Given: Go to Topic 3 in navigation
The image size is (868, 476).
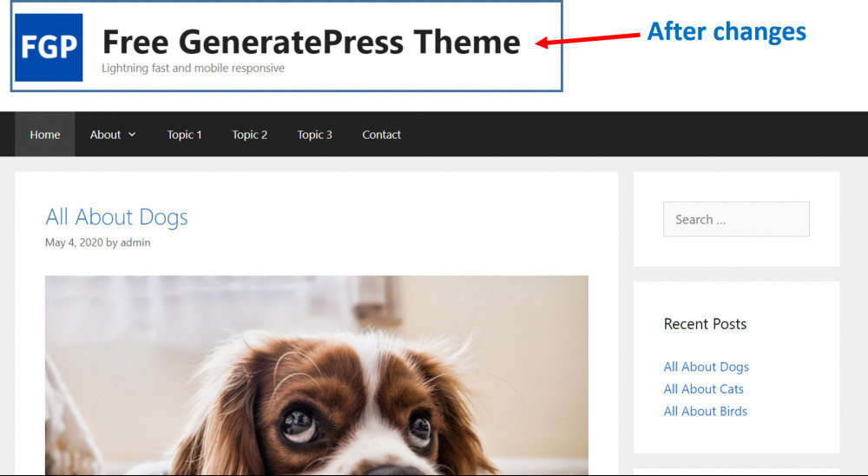Looking at the screenshot, I should click(x=314, y=135).
